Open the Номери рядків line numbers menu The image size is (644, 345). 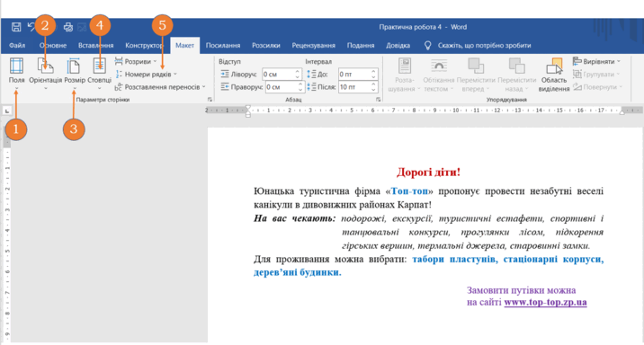(147, 75)
